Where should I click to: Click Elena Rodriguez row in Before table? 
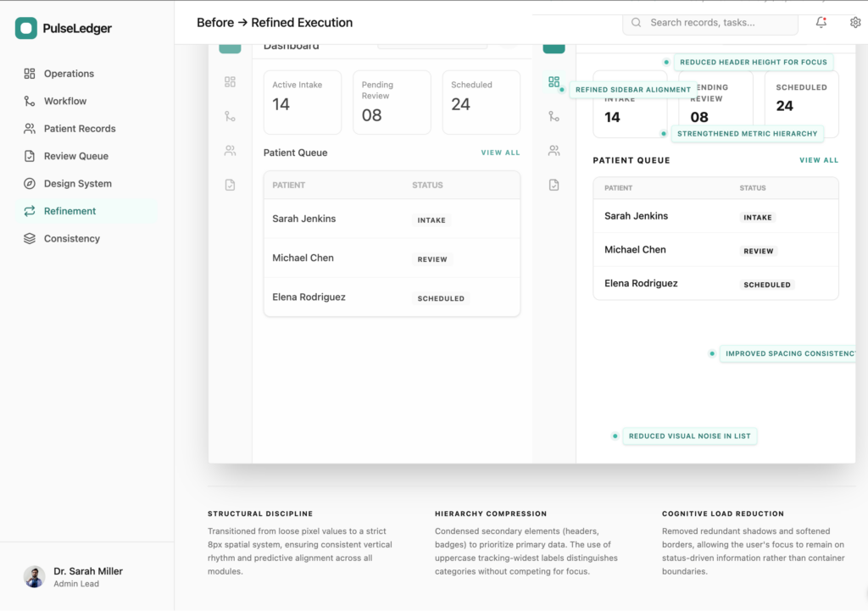[392, 297]
